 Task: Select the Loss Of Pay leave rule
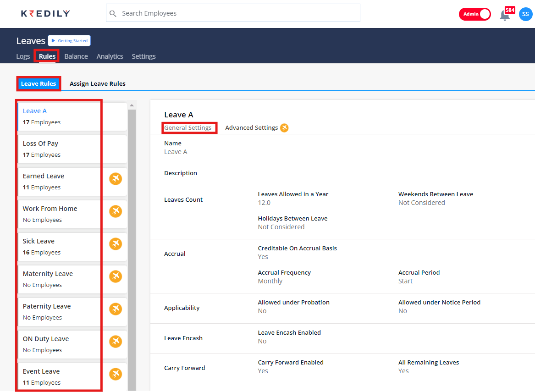[59, 149]
